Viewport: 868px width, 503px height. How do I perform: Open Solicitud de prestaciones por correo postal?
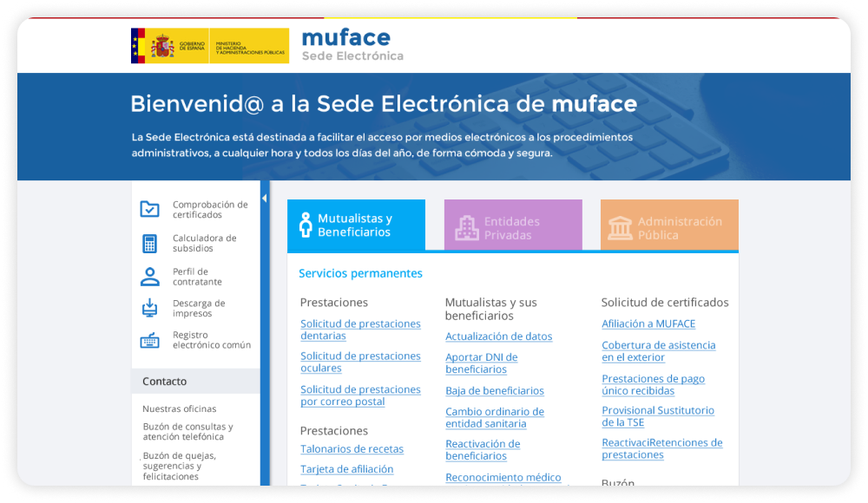pos(360,395)
